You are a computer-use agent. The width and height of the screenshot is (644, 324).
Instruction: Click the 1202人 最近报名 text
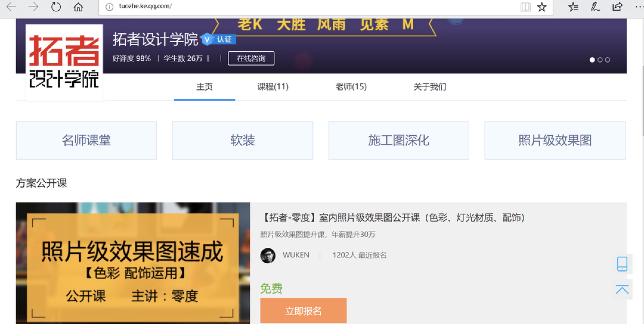click(360, 255)
